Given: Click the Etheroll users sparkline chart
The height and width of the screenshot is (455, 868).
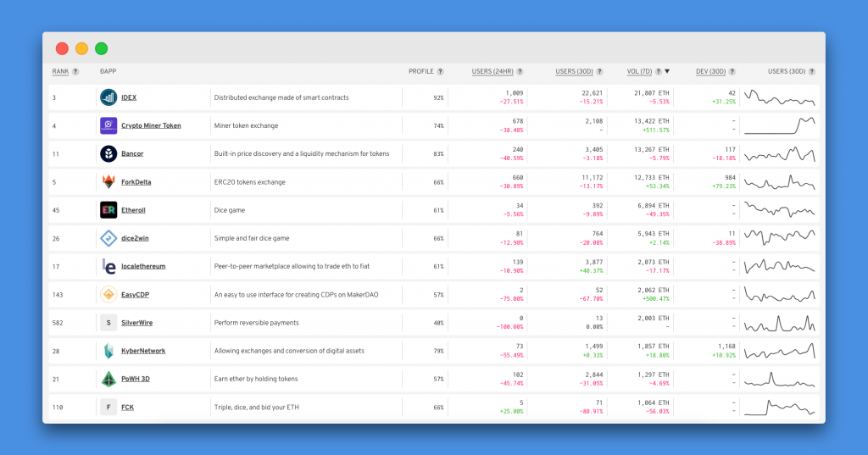Looking at the screenshot, I should [780, 210].
